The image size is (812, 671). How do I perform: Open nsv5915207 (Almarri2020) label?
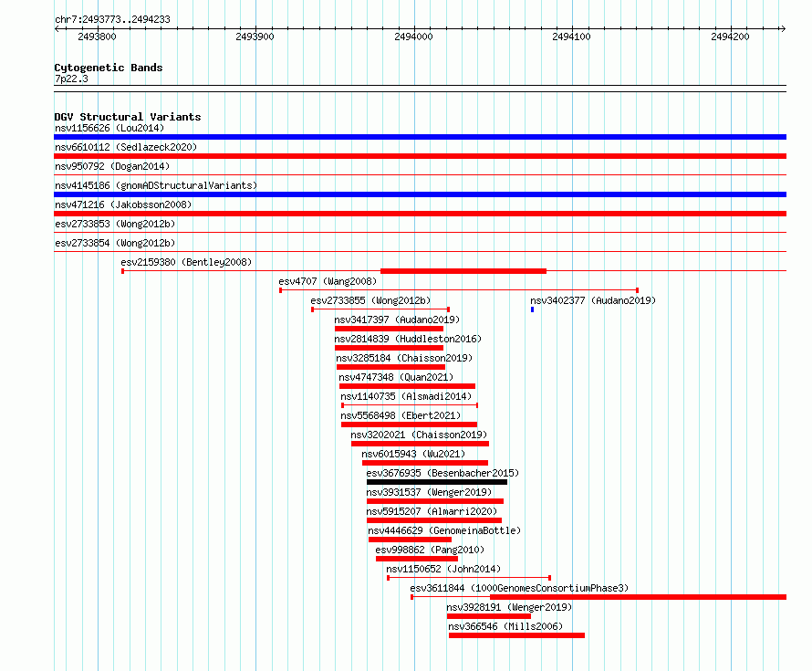[x=432, y=511]
